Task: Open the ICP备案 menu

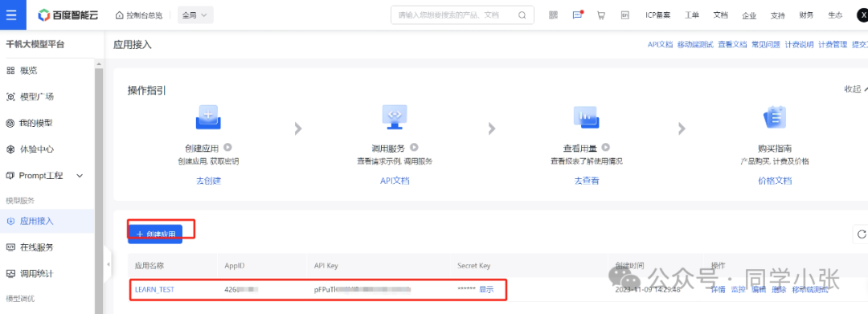Action: pyautogui.click(x=657, y=15)
